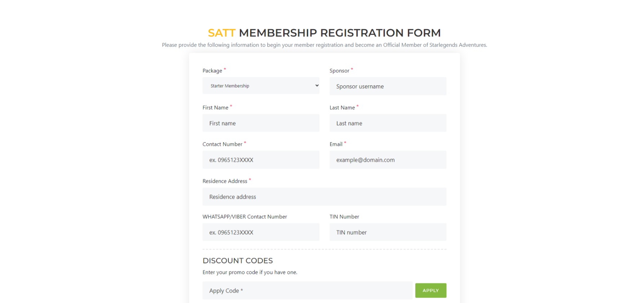
Task: Click the DISCOUNT CODES section heading
Action: point(238,261)
